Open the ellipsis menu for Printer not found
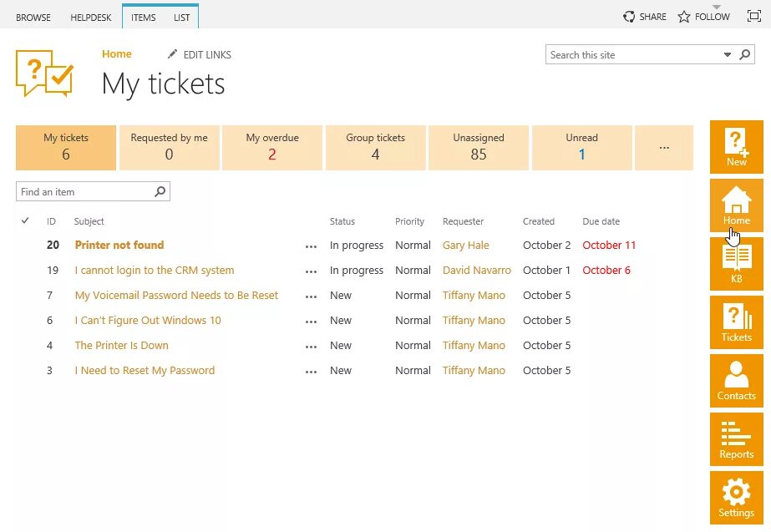Image resolution: width=771 pixels, height=532 pixels. point(312,246)
